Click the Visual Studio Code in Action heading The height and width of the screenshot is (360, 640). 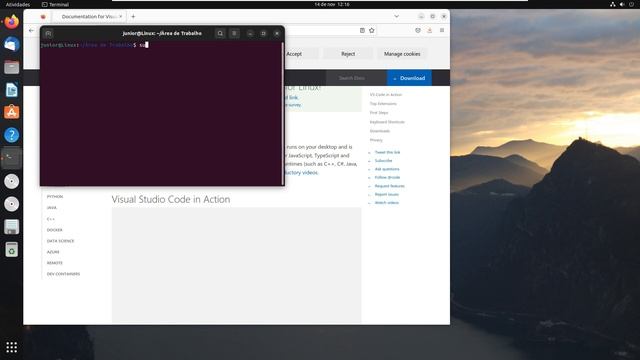(x=171, y=199)
